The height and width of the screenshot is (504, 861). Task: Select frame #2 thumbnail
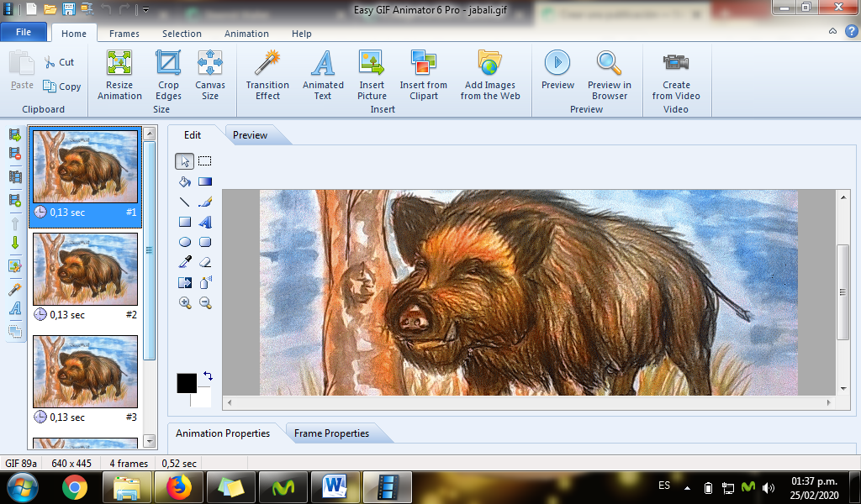[85, 269]
